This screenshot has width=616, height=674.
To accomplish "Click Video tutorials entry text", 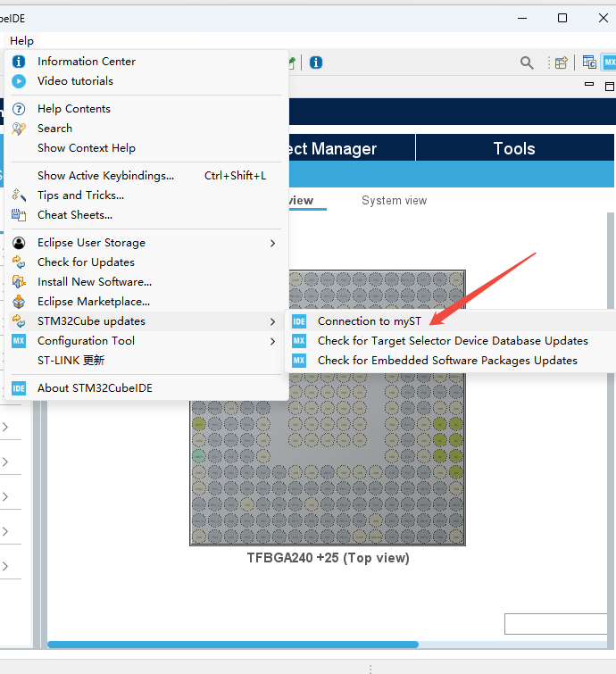I will (75, 81).
